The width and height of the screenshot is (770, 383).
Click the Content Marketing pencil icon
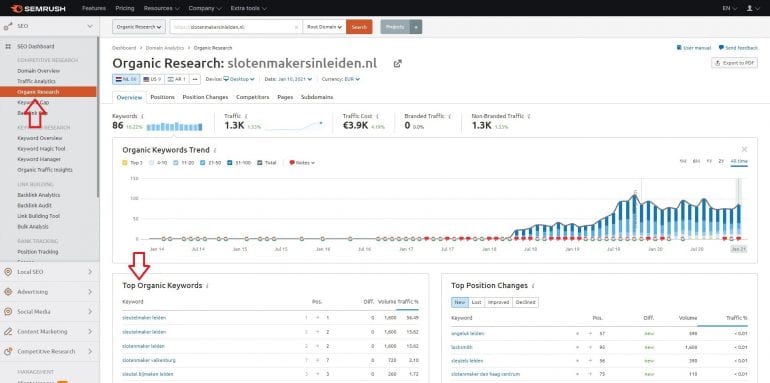pyautogui.click(x=8, y=331)
